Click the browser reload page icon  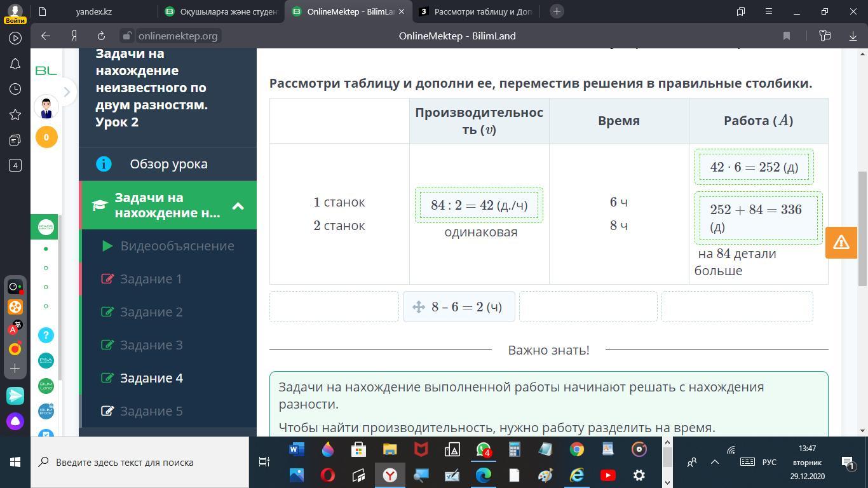[x=101, y=36]
